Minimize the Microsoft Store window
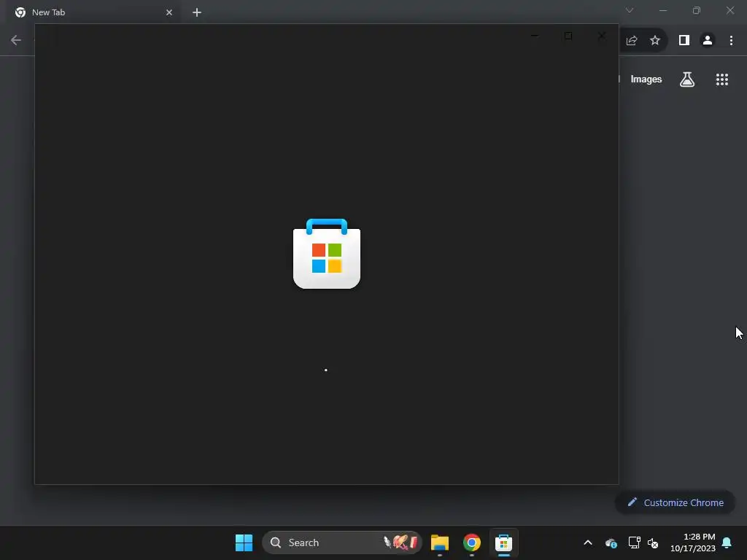Image resolution: width=747 pixels, height=560 pixels. point(535,36)
